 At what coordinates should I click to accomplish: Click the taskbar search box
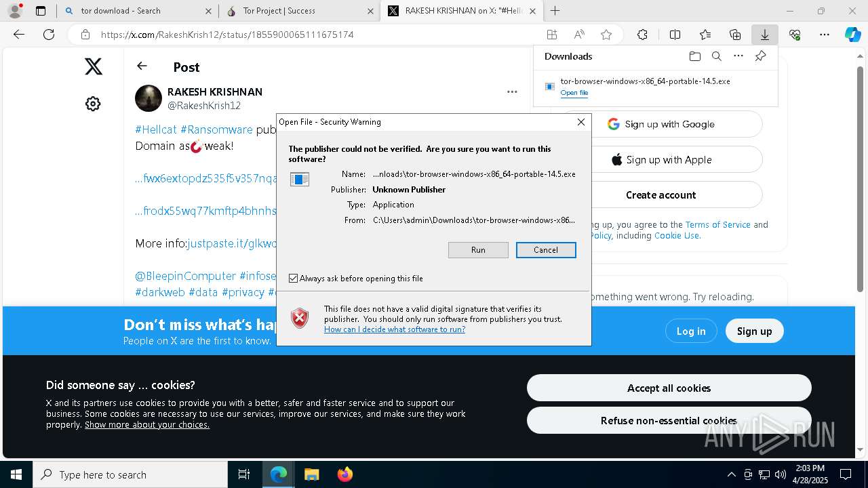tap(130, 474)
